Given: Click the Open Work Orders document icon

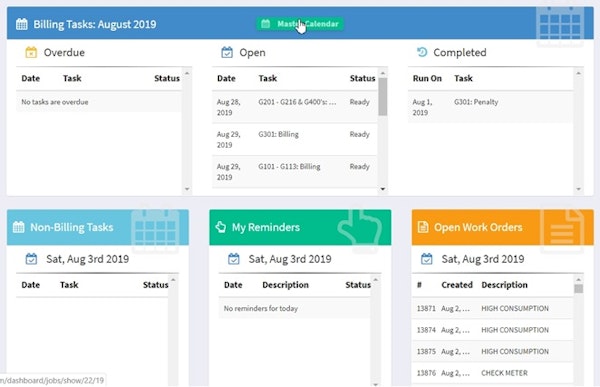Looking at the screenshot, I should click(x=423, y=227).
